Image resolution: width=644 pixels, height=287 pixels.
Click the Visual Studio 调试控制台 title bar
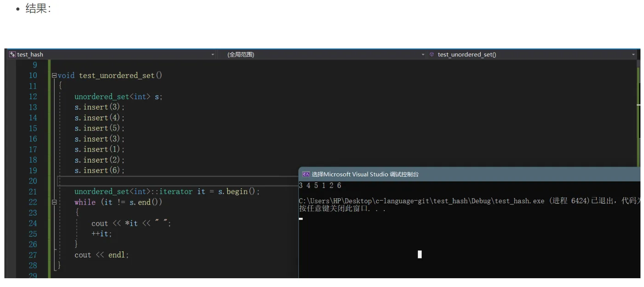coord(469,174)
